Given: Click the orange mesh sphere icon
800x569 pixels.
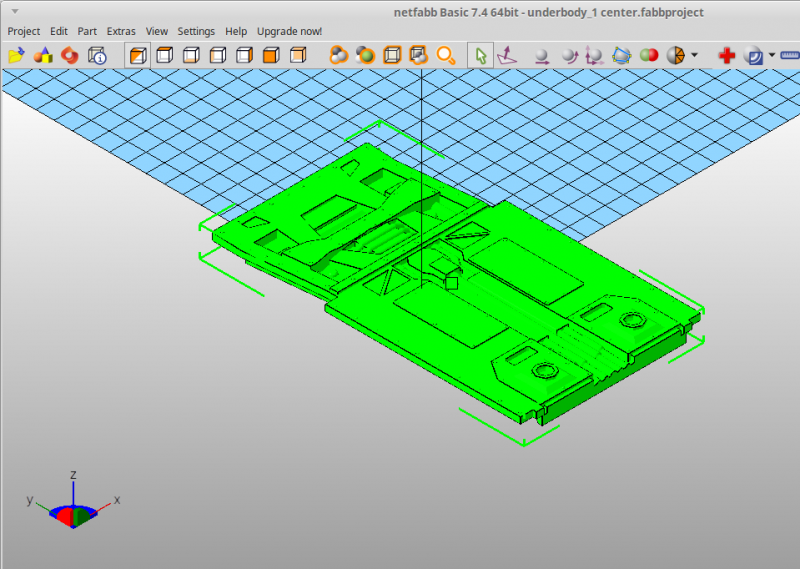Looking at the screenshot, I should pyautogui.click(x=676, y=55).
